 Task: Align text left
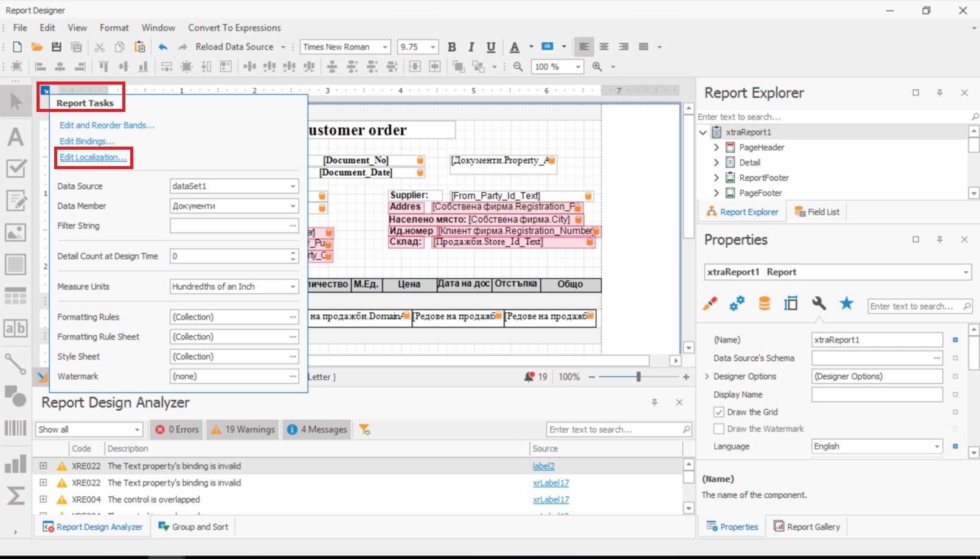click(584, 47)
